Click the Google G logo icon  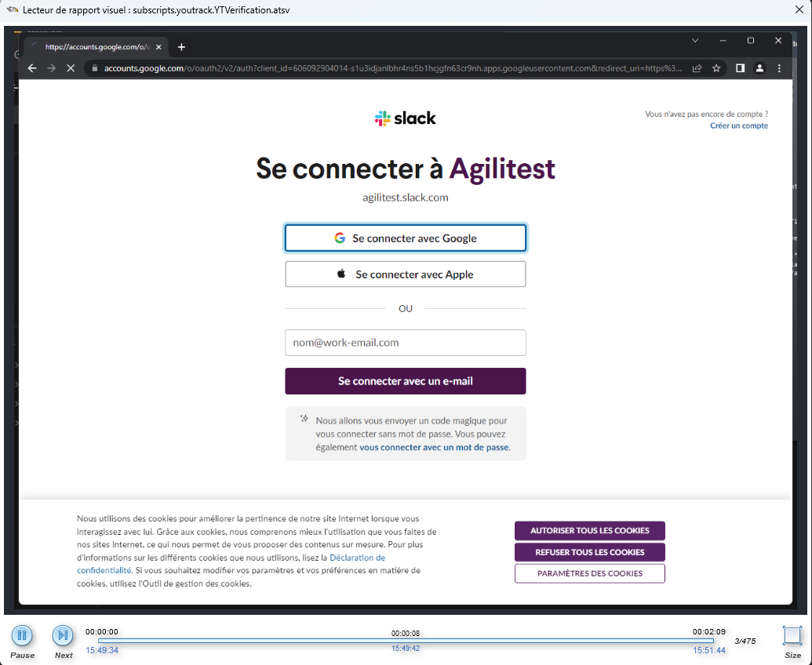[340, 238]
